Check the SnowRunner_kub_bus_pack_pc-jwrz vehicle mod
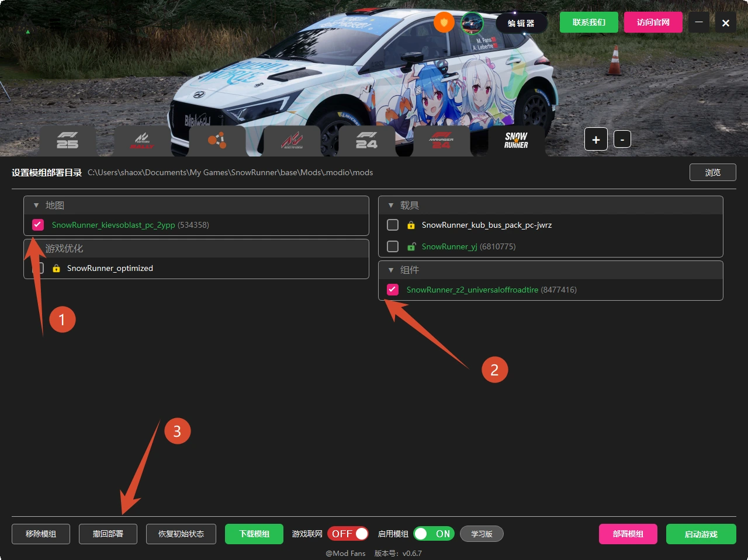This screenshot has width=748, height=560. coord(393,225)
